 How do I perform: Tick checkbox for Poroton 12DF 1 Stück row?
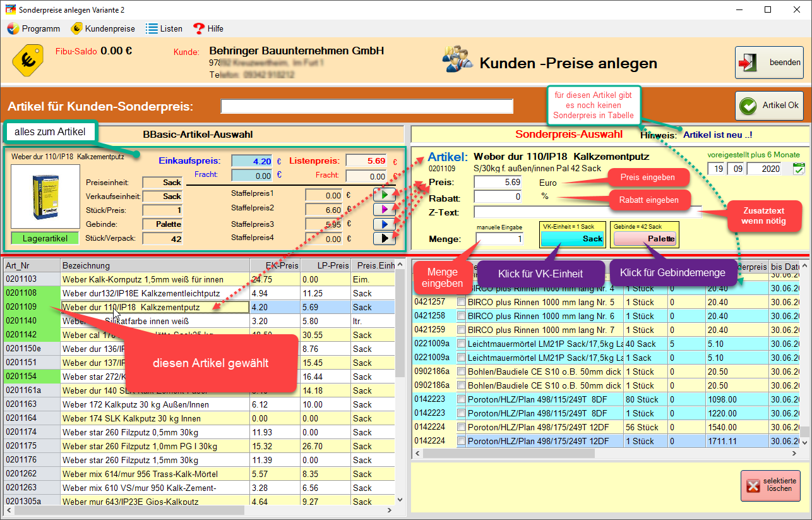pyautogui.click(x=461, y=441)
